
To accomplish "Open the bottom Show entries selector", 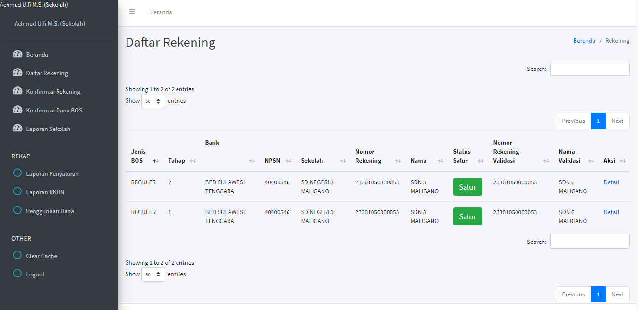I will [153, 274].
